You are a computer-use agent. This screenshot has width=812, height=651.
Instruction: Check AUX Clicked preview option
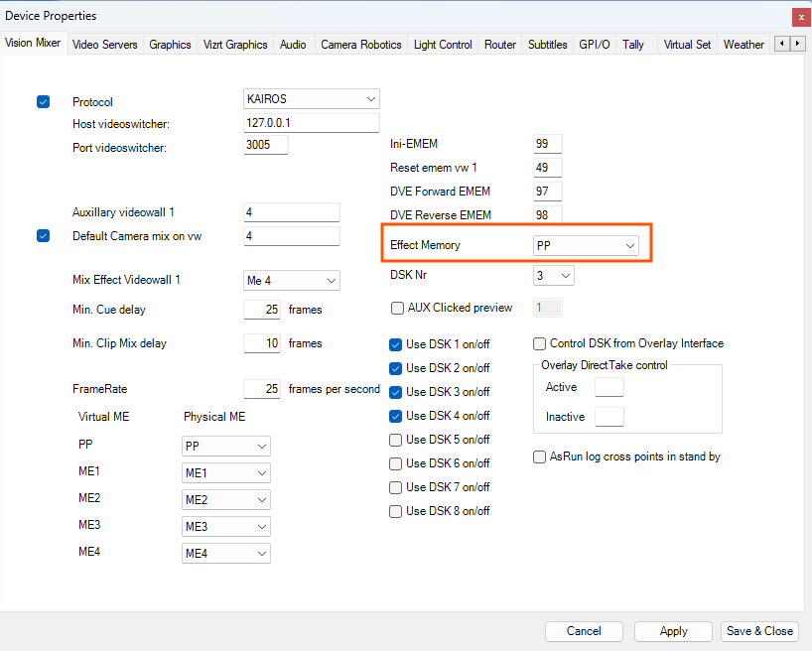[x=398, y=308]
